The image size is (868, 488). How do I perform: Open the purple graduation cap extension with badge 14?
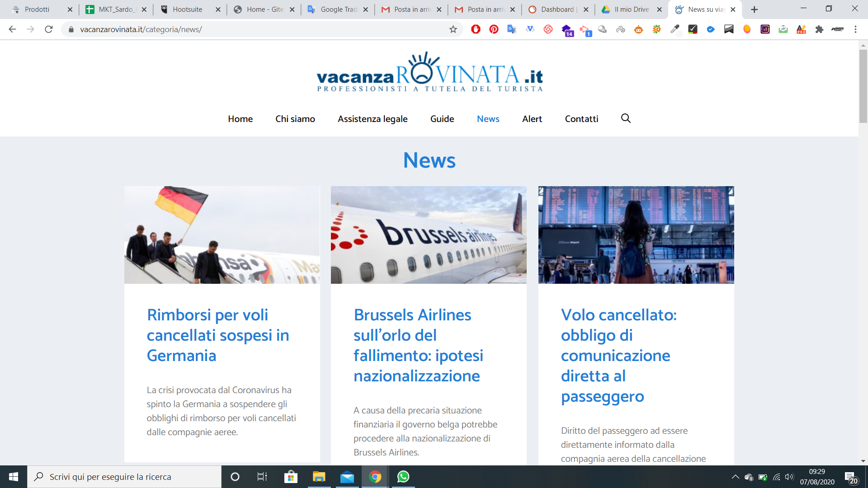pos(567,30)
